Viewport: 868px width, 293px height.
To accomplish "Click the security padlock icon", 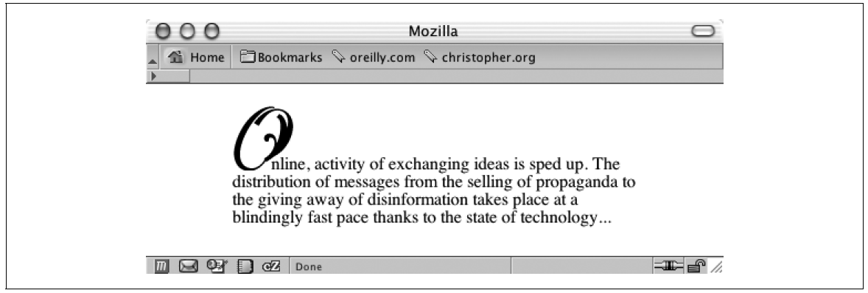I will pyautogui.click(x=696, y=267).
